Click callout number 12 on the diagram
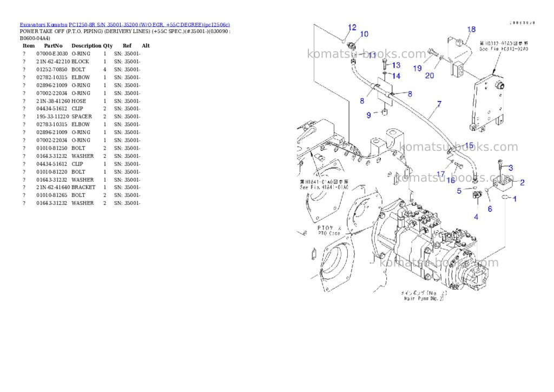Screen dimensions: 554x392 [x=352, y=28]
